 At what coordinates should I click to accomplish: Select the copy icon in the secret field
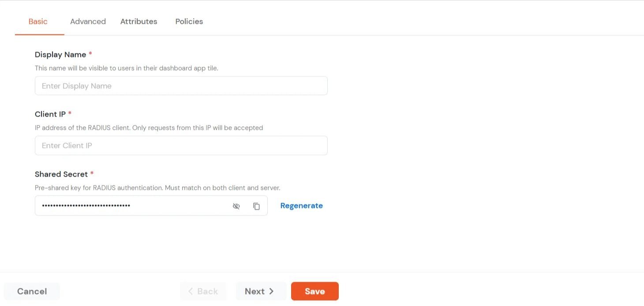257,206
